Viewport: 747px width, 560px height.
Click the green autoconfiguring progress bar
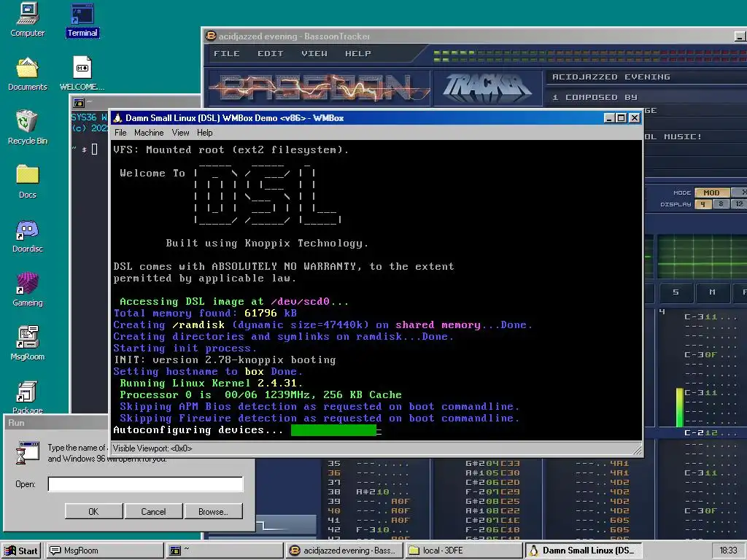pyautogui.click(x=333, y=430)
